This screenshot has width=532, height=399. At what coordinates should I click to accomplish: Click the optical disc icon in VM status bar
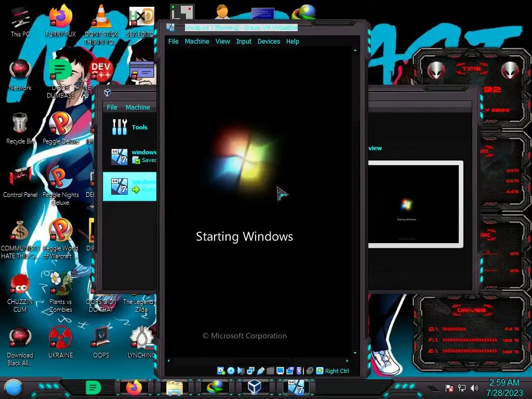pos(231,371)
